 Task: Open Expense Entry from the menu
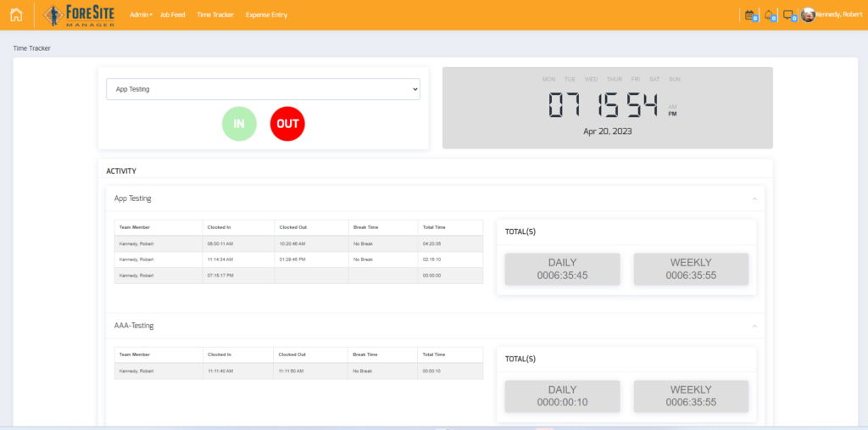[266, 15]
